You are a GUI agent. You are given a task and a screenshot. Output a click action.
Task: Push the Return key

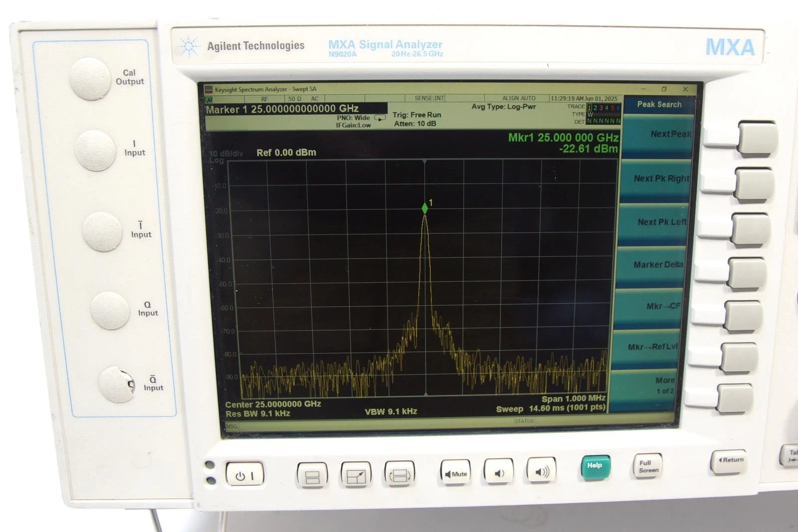click(730, 461)
